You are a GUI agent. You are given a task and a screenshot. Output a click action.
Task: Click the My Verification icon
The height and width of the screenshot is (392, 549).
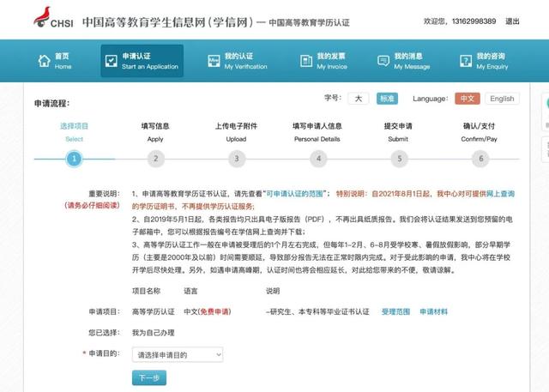click(x=214, y=61)
